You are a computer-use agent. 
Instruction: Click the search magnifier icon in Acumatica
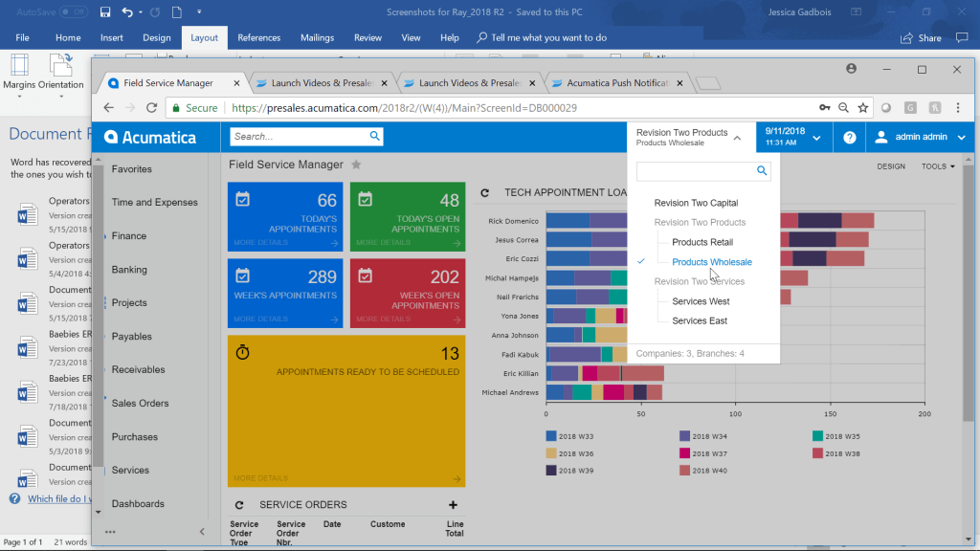pyautogui.click(x=374, y=136)
